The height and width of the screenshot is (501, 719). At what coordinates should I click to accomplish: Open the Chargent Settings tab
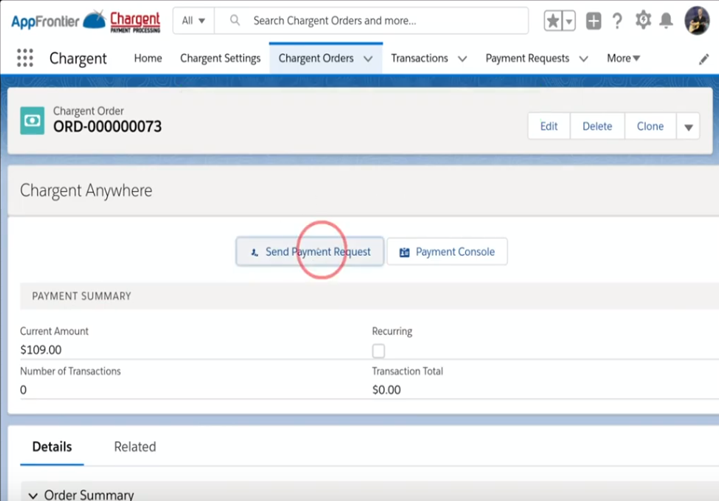click(220, 58)
